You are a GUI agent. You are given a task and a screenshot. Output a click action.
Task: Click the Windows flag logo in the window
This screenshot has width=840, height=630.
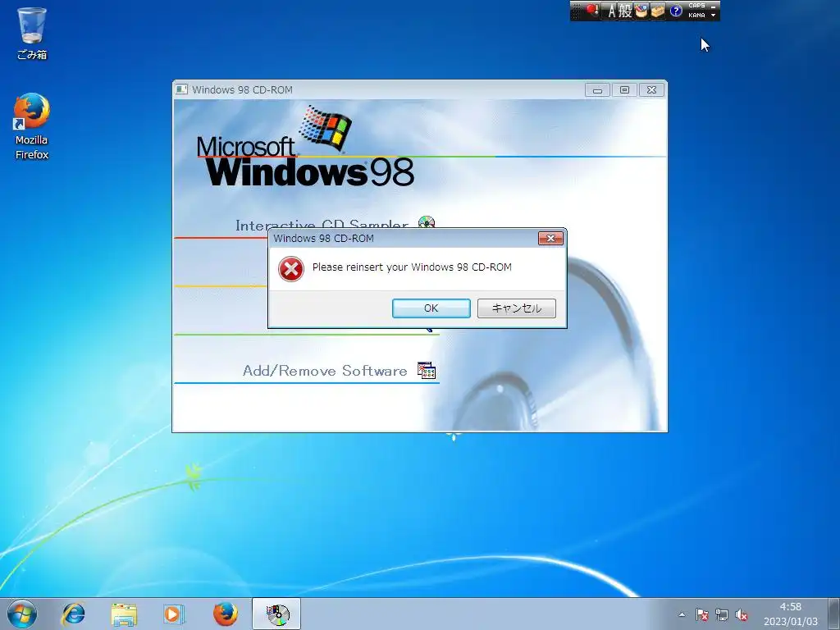(325, 127)
